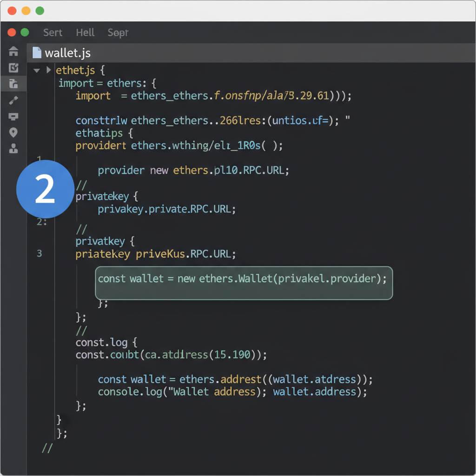This screenshot has width=476, height=476.
Task: Select the Home icon in the sidebar
Action: [x=13, y=52]
